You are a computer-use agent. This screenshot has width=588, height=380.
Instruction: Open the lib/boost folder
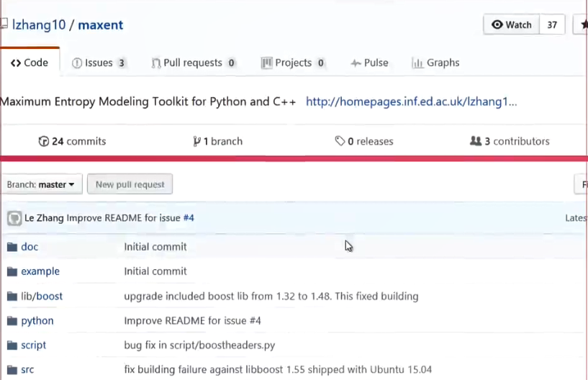click(x=42, y=297)
